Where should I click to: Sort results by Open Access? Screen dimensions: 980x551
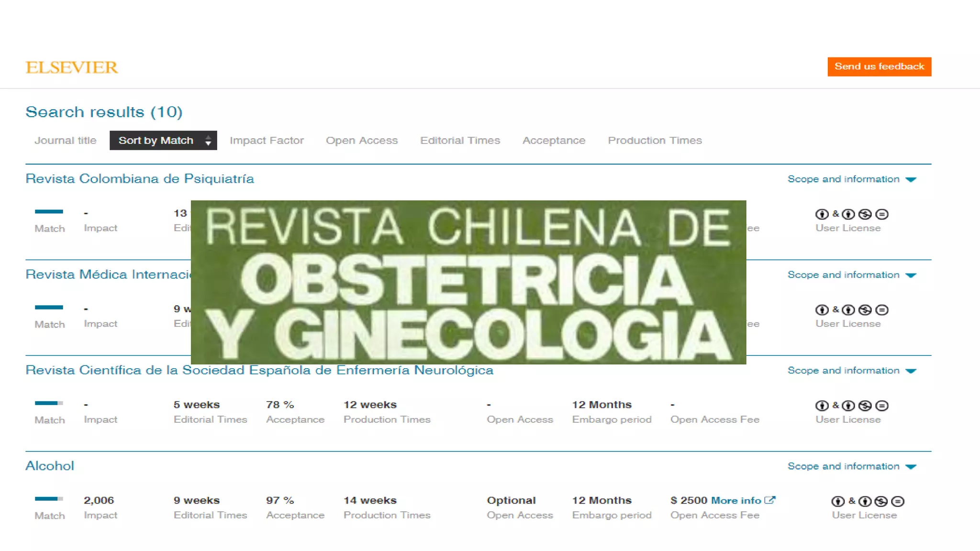point(362,140)
